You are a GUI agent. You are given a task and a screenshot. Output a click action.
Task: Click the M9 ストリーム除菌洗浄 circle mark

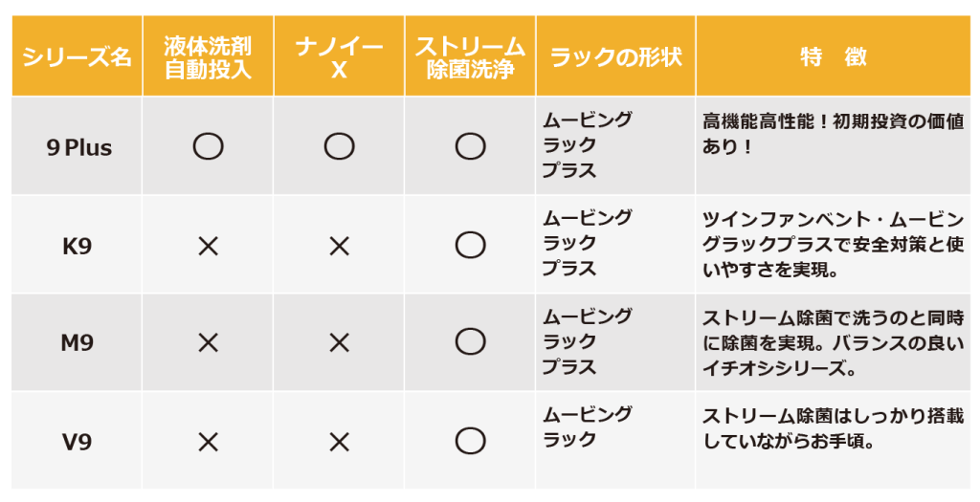point(470,342)
